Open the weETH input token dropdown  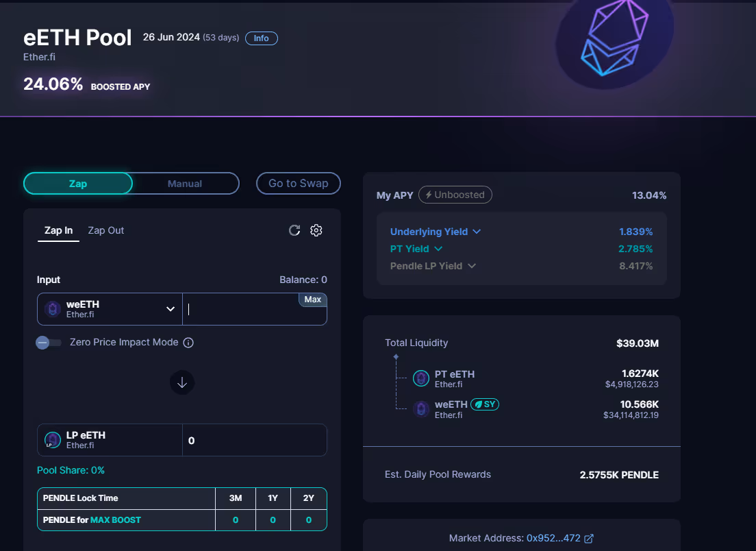pyautogui.click(x=110, y=309)
